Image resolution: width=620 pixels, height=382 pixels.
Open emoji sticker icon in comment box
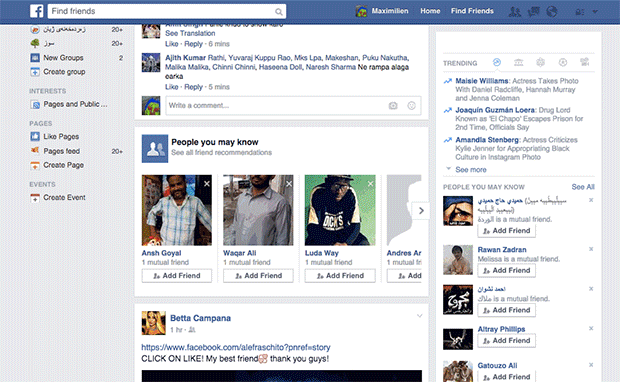(x=412, y=106)
